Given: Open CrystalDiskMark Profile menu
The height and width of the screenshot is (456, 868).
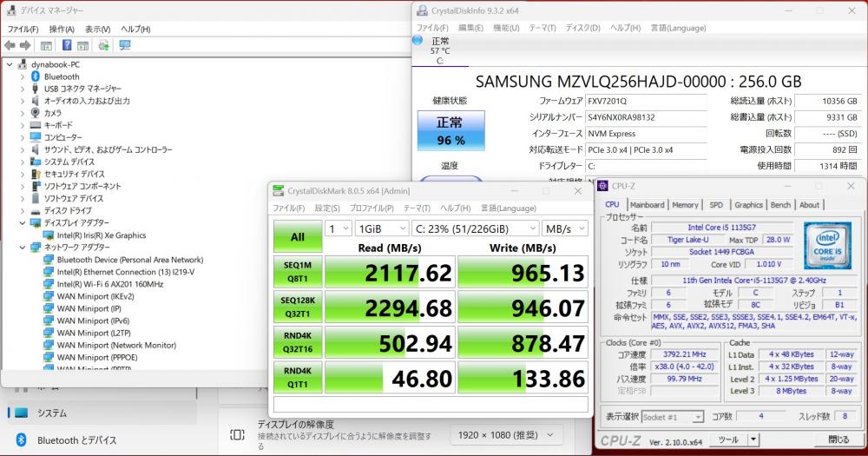Looking at the screenshot, I should (372, 208).
